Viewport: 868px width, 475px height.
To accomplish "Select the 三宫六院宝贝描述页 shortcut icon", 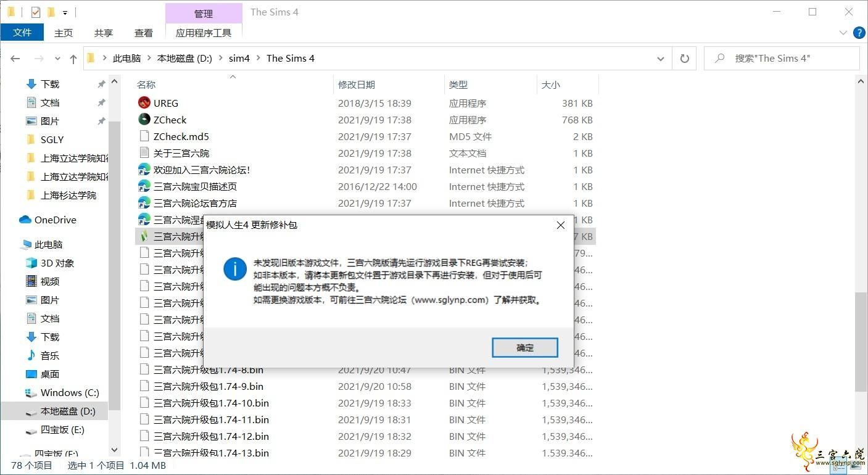I will point(144,186).
